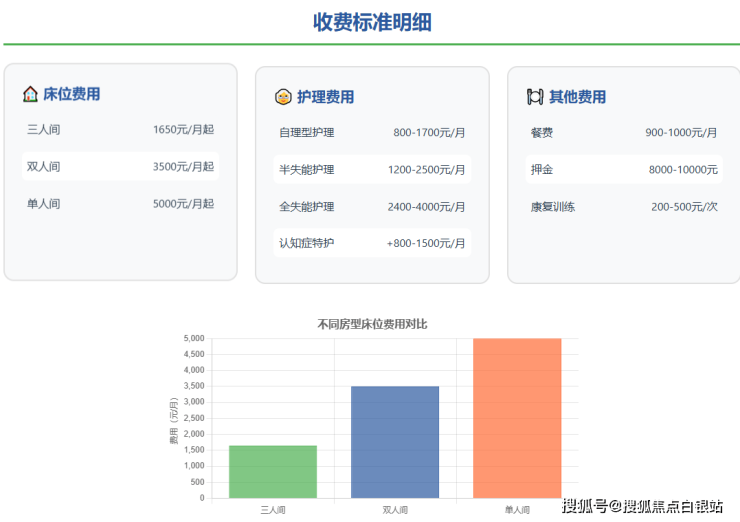This screenshot has width=740, height=522.
Task: Click the 收费标准明细 page title
Action: [372, 22]
